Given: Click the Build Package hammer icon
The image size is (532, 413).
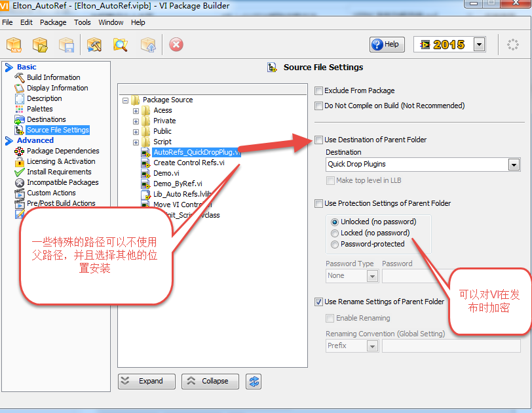Looking at the screenshot, I should click(x=94, y=45).
